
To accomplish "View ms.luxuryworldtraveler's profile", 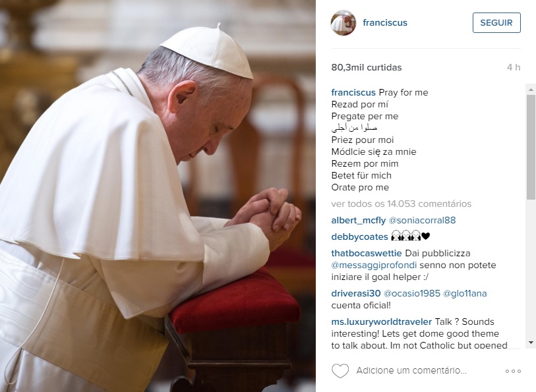I will click(382, 322).
